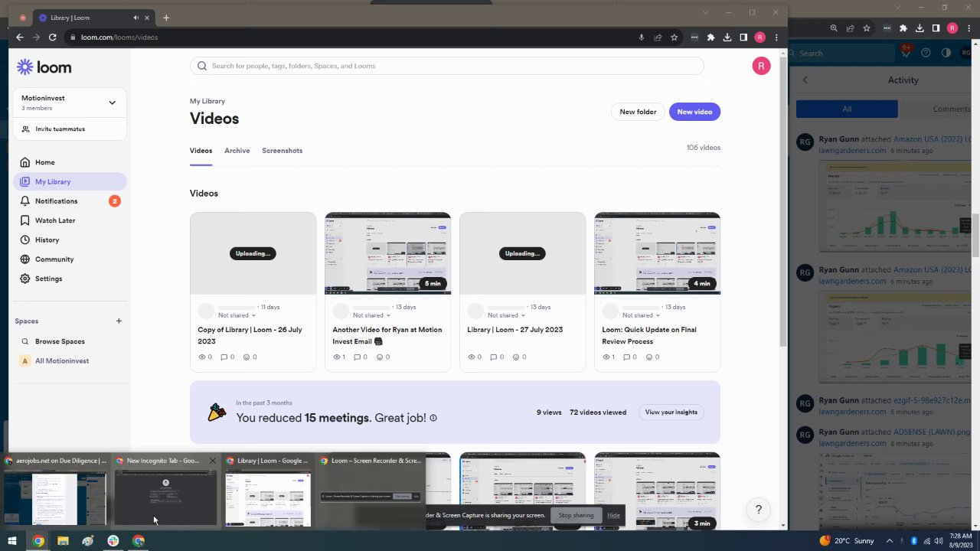Open notifications 9+ icon in background window
Image resolution: width=980 pixels, height=551 pixels.
pyautogui.click(x=906, y=51)
